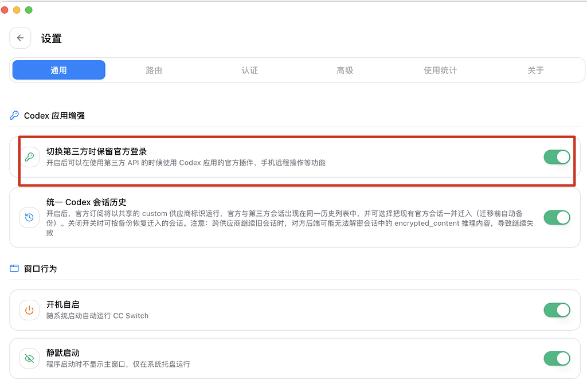Click the orange power icon for 开机自启
Viewport: 587px width, 392px height.
pos(29,310)
